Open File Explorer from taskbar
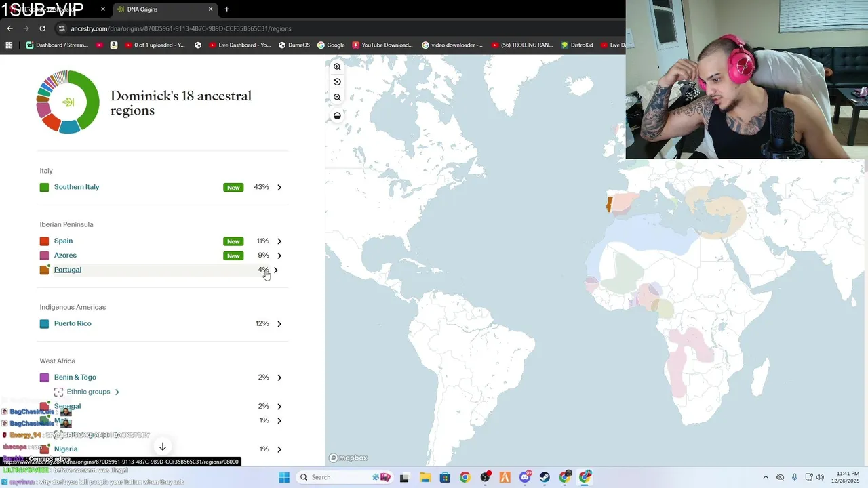868x488 pixels. coord(425,477)
